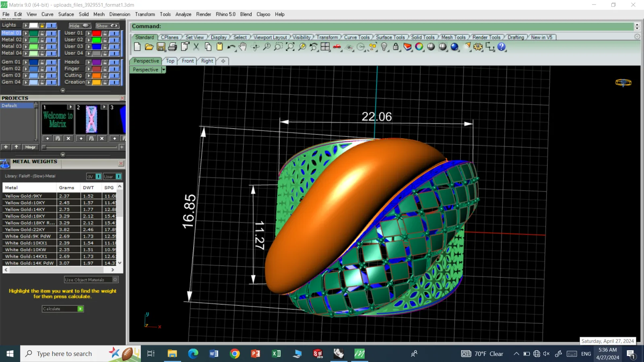Image resolution: width=644 pixels, height=362 pixels.
Task: Click the blue render sphere icon
Action: [454, 47]
